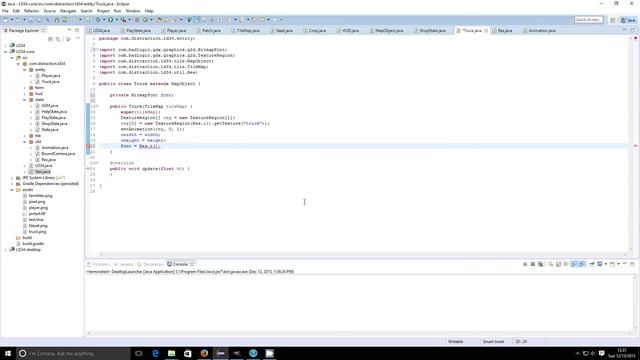
Task: Collapse the state package
Action: [x=24, y=100]
